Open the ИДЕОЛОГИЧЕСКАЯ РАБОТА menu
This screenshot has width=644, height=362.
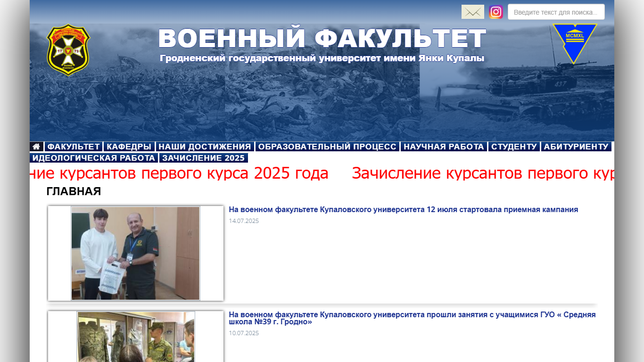pyautogui.click(x=94, y=158)
